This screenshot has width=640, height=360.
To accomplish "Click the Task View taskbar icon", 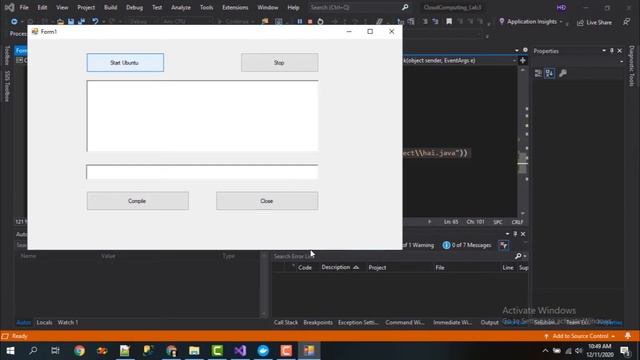I will pyautogui.click(x=55, y=351).
